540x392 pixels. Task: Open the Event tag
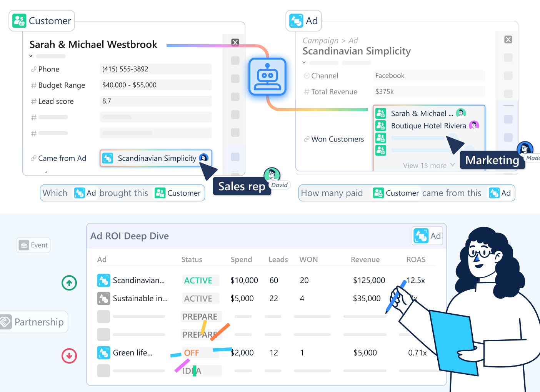[x=33, y=245]
